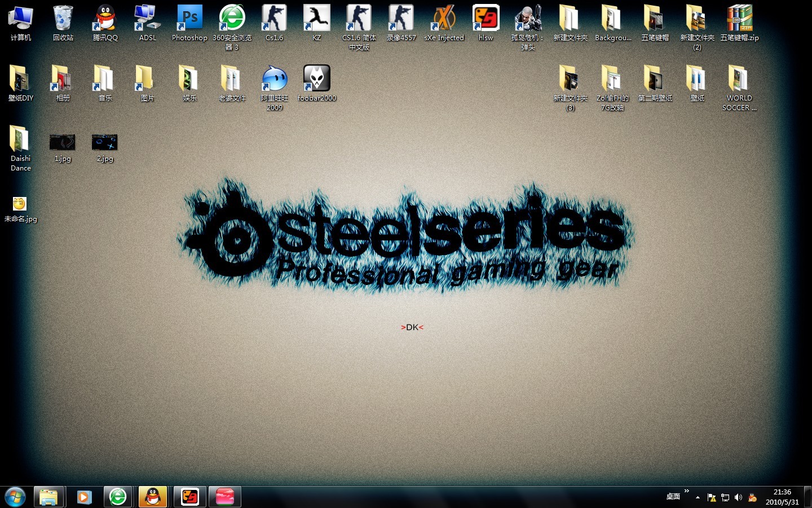812x508 pixels.
Task: Open the volume speaker tray icon
Action: click(x=738, y=497)
